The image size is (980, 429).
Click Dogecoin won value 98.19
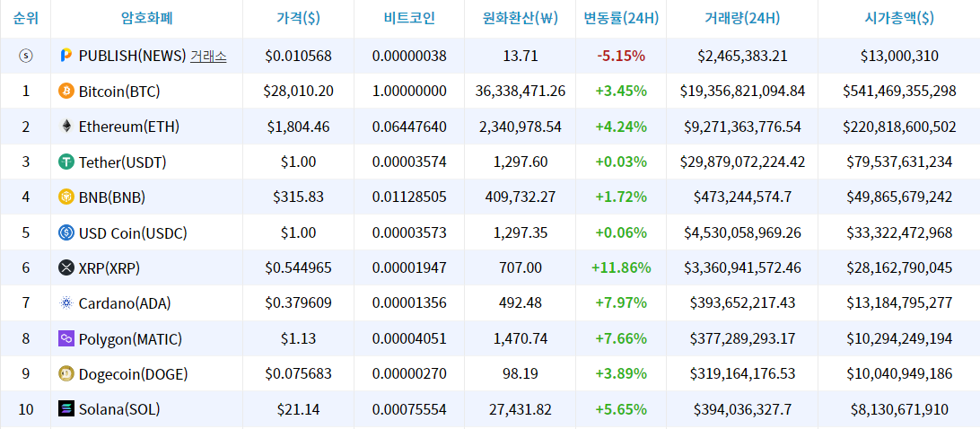pos(520,374)
